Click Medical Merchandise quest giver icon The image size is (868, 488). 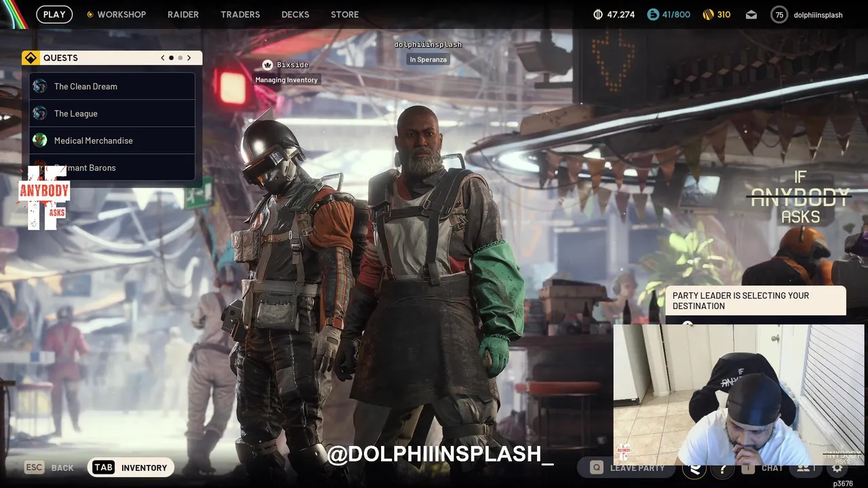click(x=40, y=140)
